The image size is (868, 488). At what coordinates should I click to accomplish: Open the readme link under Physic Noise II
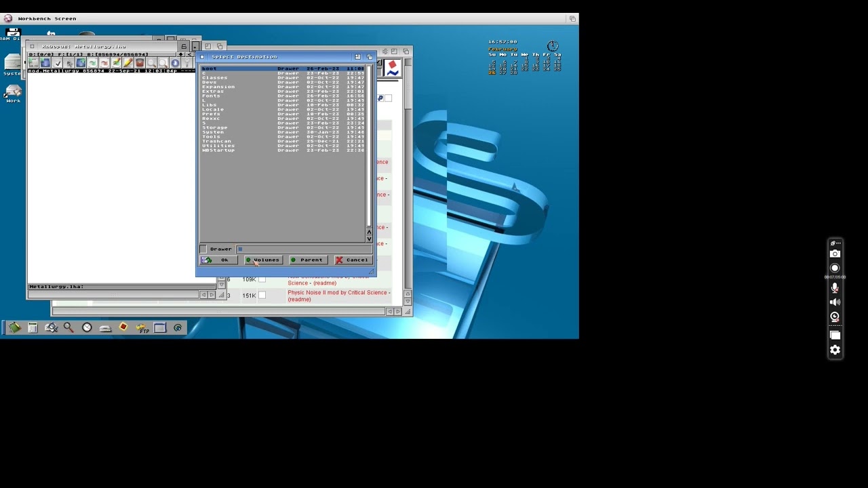[x=299, y=300]
